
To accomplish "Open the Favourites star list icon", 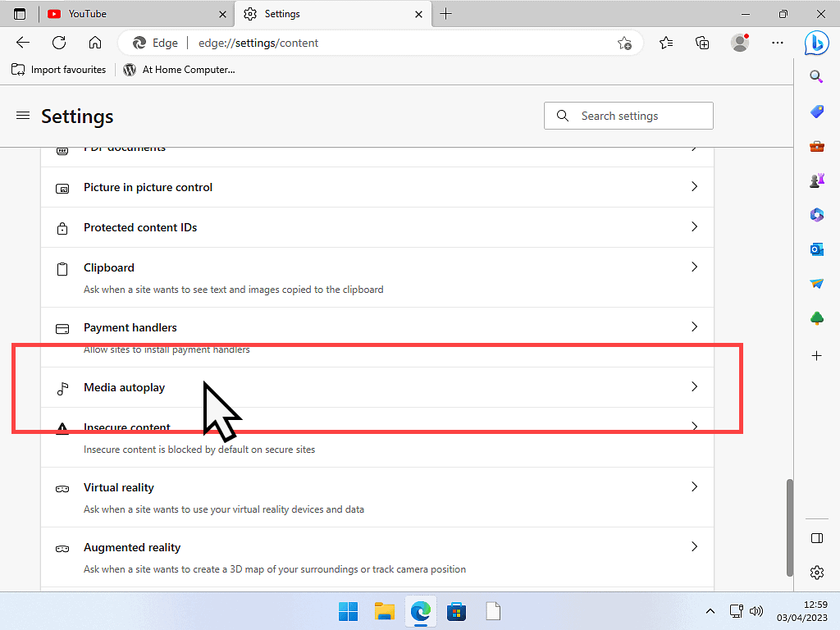I will point(666,43).
